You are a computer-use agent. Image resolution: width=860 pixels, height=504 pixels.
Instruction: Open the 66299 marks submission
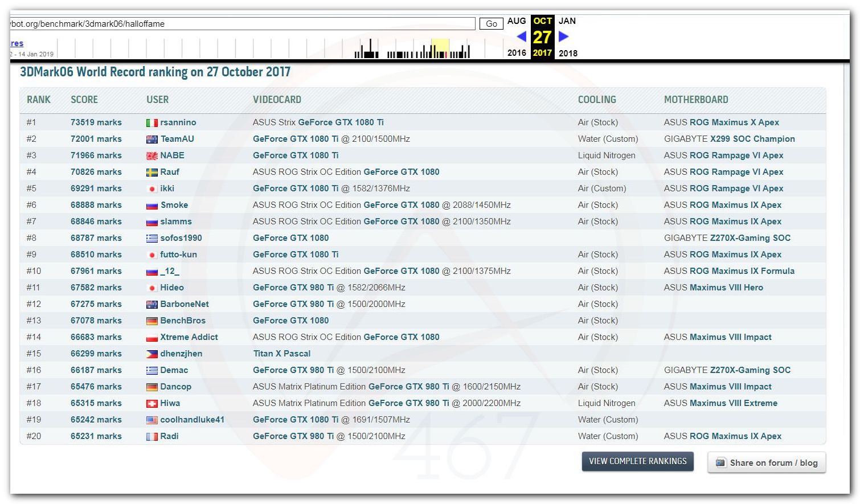96,354
